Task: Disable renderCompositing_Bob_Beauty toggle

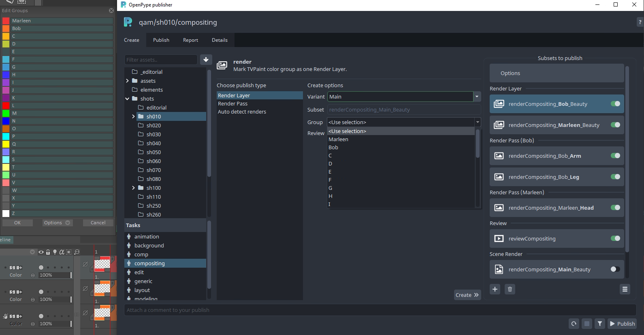Action: (615, 104)
